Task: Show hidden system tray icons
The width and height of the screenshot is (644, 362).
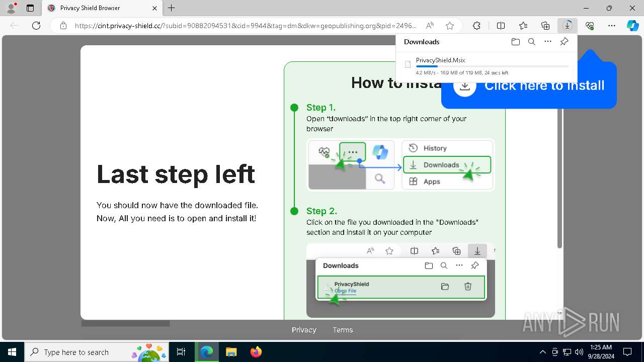Action: pos(542,352)
